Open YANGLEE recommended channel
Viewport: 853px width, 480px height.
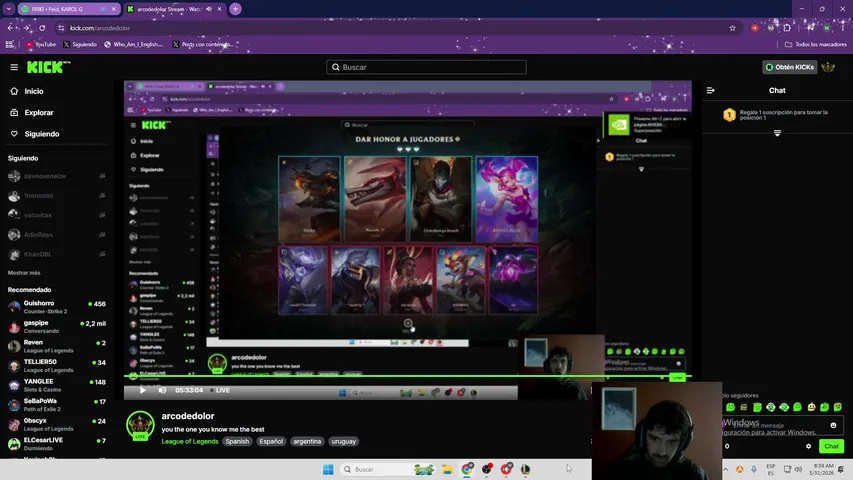coord(57,385)
